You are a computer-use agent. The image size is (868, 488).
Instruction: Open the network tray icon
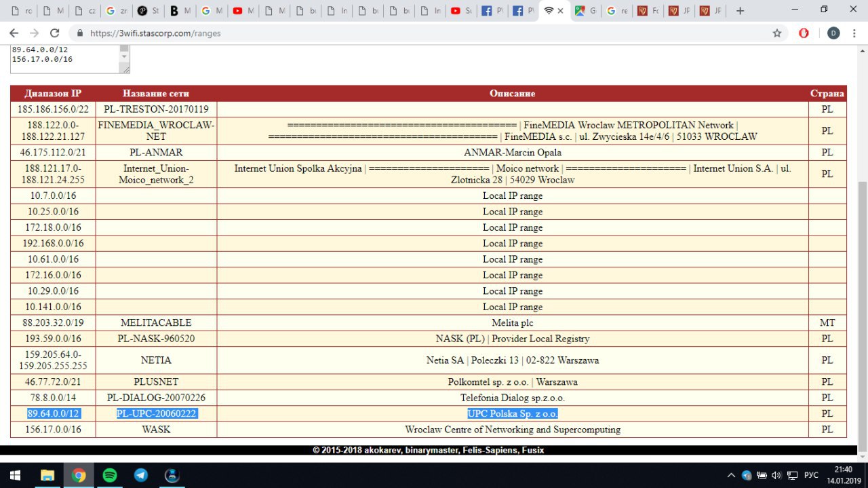[x=791, y=475]
